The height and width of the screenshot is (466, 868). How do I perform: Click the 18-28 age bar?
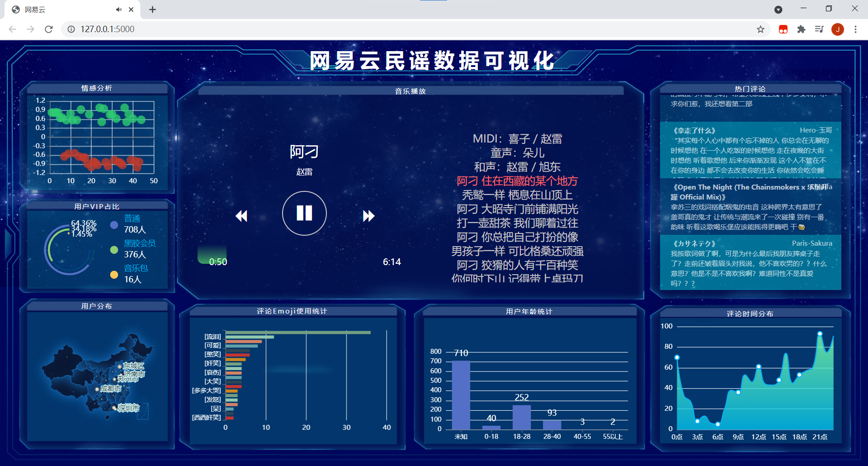coord(522,417)
